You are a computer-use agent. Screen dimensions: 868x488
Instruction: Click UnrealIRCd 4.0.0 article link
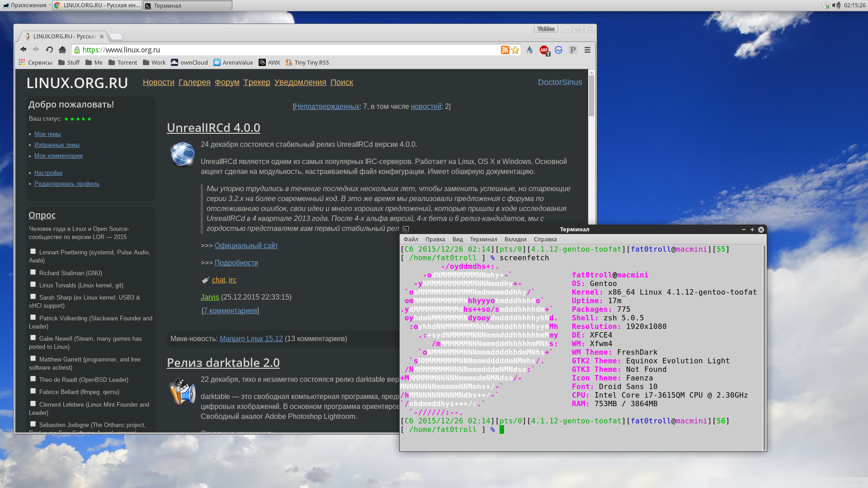(x=213, y=127)
